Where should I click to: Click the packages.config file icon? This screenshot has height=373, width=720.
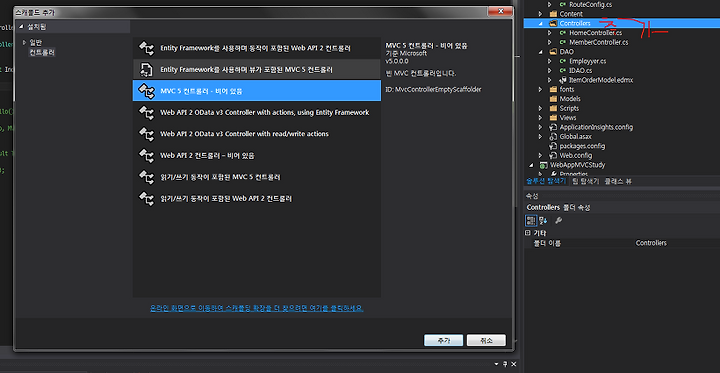click(x=553, y=146)
